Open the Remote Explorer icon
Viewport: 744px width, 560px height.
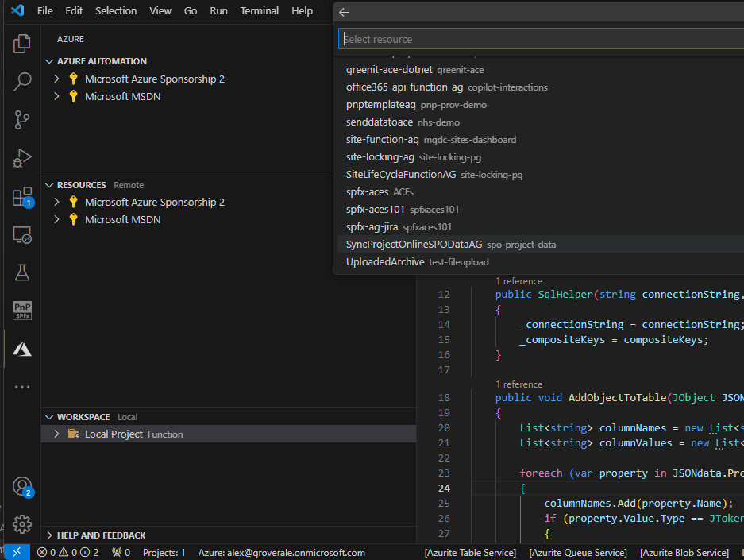(x=22, y=235)
